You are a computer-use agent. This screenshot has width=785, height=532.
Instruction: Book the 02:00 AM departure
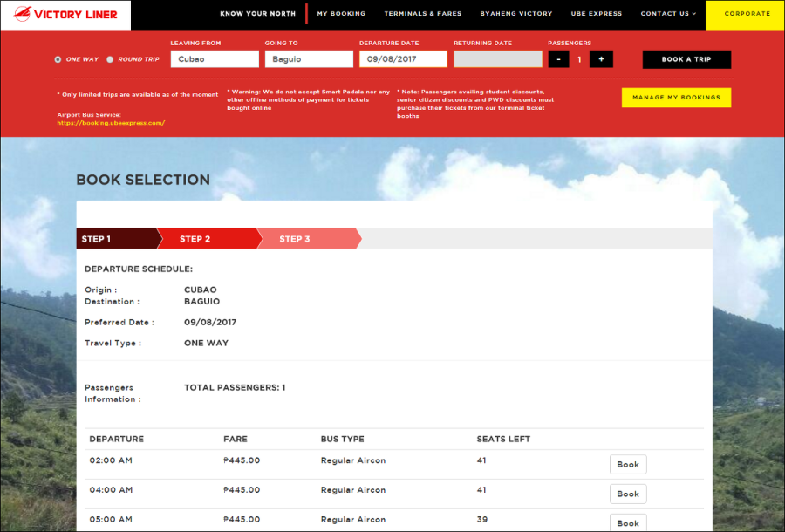coord(628,465)
